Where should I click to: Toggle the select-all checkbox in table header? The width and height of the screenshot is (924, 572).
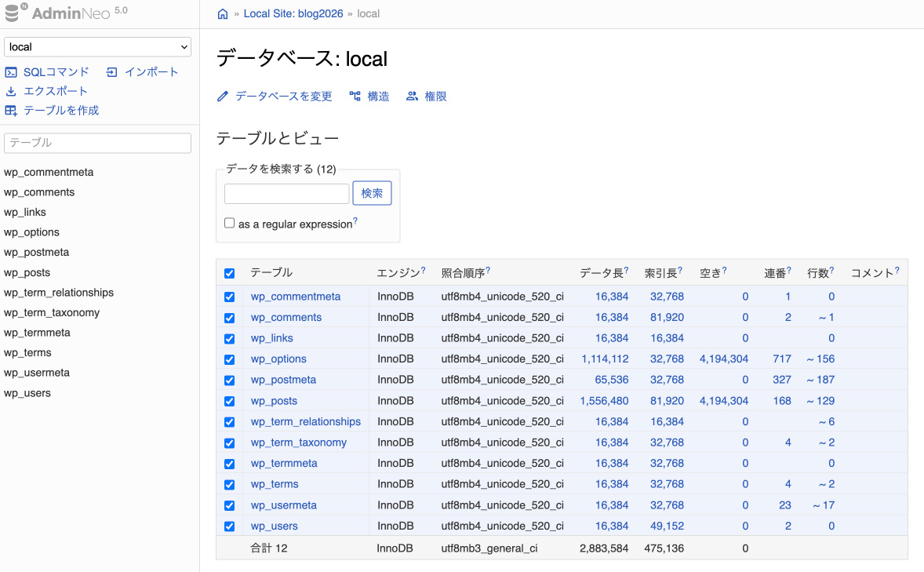point(230,273)
